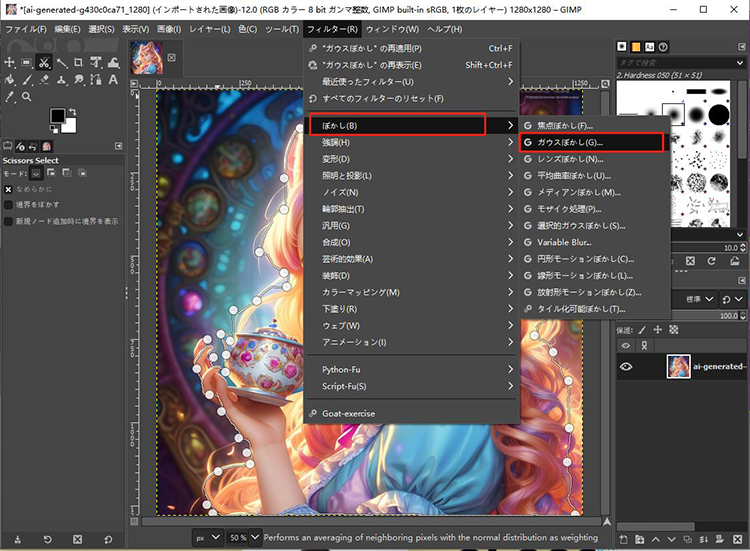Choose モザイク処理(P)... filter
The width and height of the screenshot is (750, 551).
point(594,209)
